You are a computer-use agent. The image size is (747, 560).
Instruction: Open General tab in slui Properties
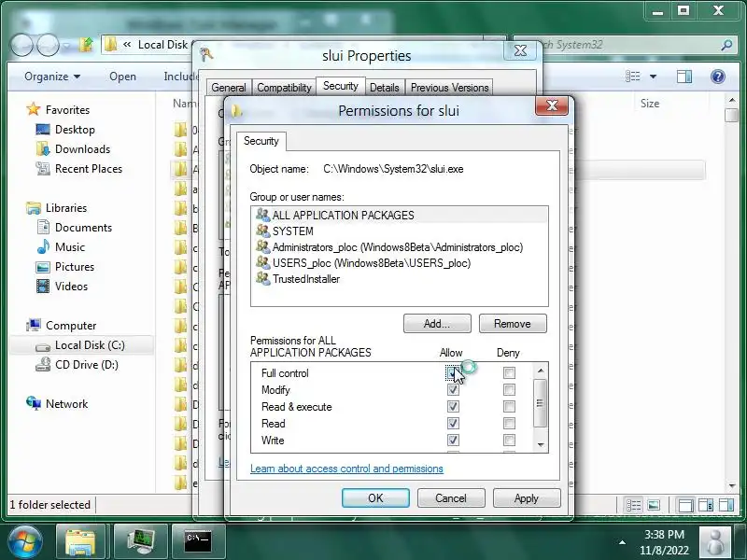pos(229,88)
